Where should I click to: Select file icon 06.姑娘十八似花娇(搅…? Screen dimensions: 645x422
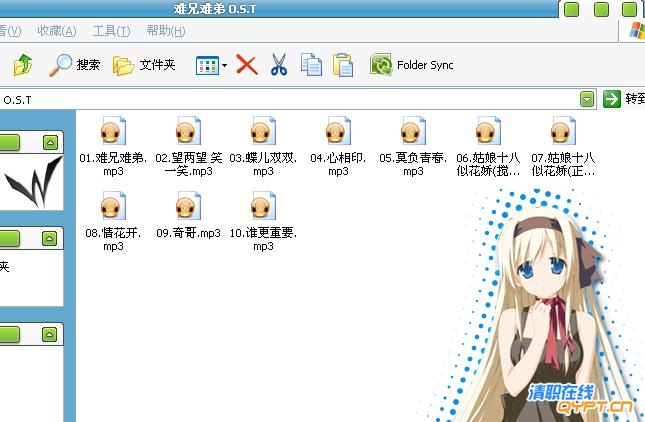[x=488, y=131]
